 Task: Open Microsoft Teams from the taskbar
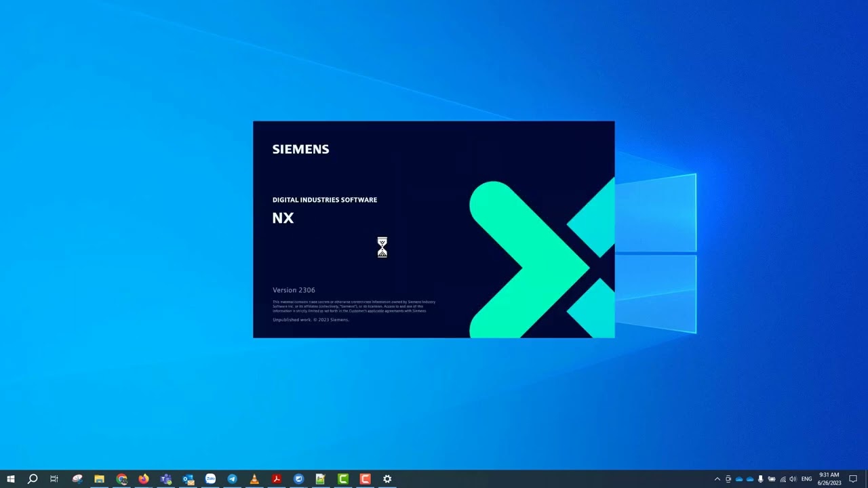click(x=165, y=479)
